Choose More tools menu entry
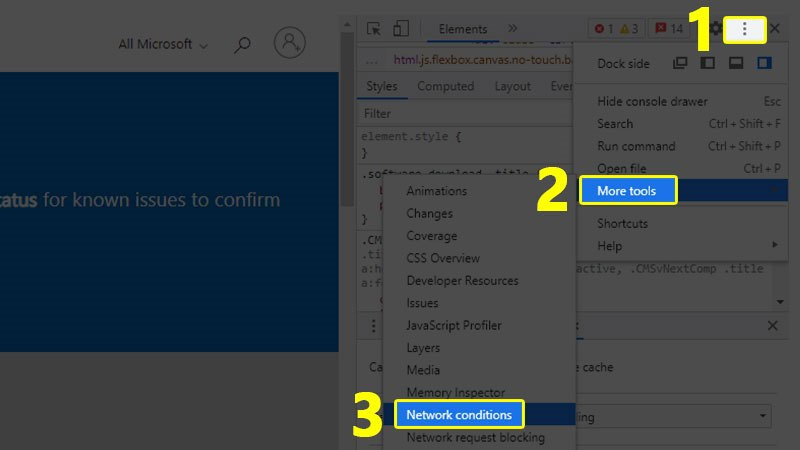The height and width of the screenshot is (450, 800). pyautogui.click(x=629, y=190)
